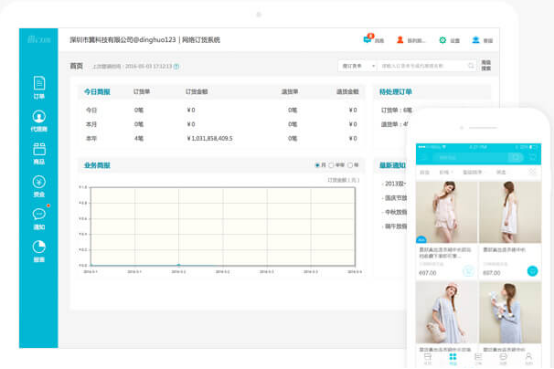This screenshot has height=369, width=554.
Task: Click the pending orders count 订货单：6笔
Action: point(396,110)
